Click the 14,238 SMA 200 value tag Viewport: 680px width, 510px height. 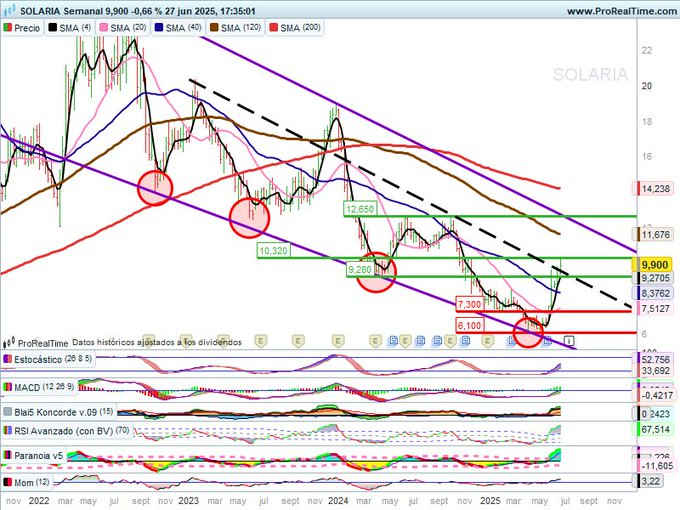[x=654, y=189]
